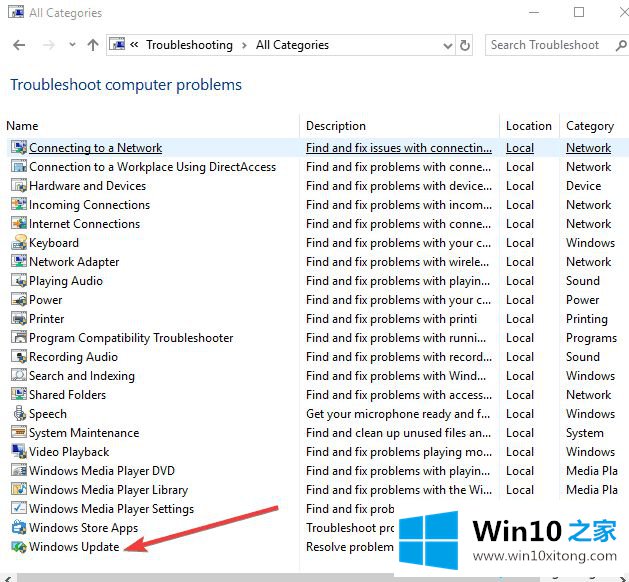Sort by the Category column header
629x582 pixels.
click(590, 126)
